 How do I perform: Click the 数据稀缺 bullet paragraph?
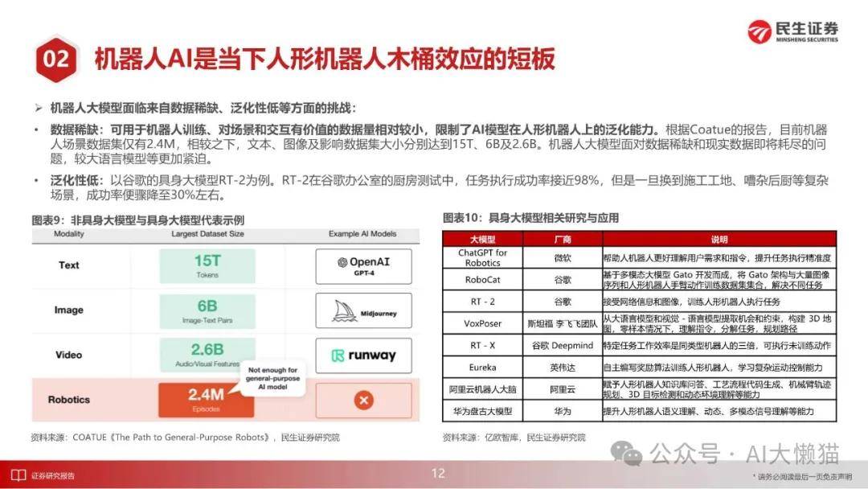click(x=438, y=145)
